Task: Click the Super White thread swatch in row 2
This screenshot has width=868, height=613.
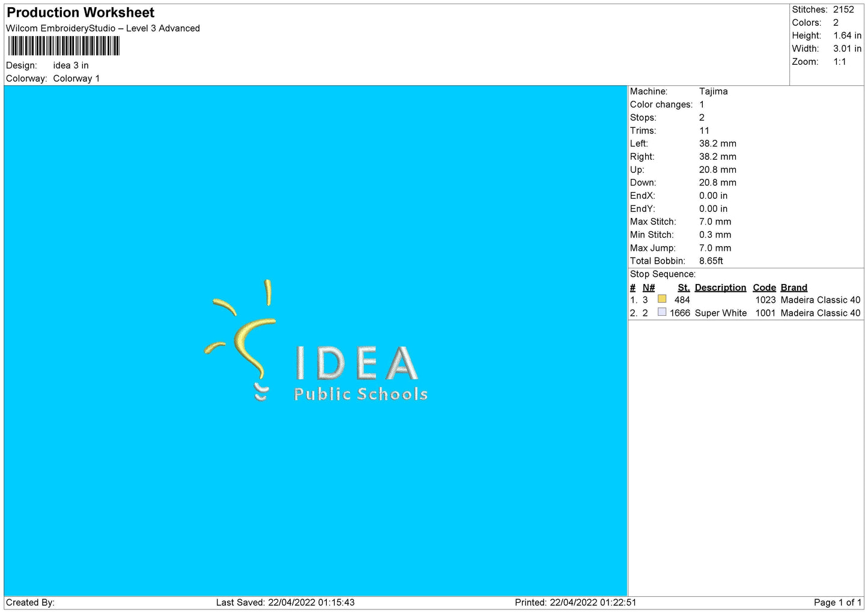Action: [x=662, y=312]
